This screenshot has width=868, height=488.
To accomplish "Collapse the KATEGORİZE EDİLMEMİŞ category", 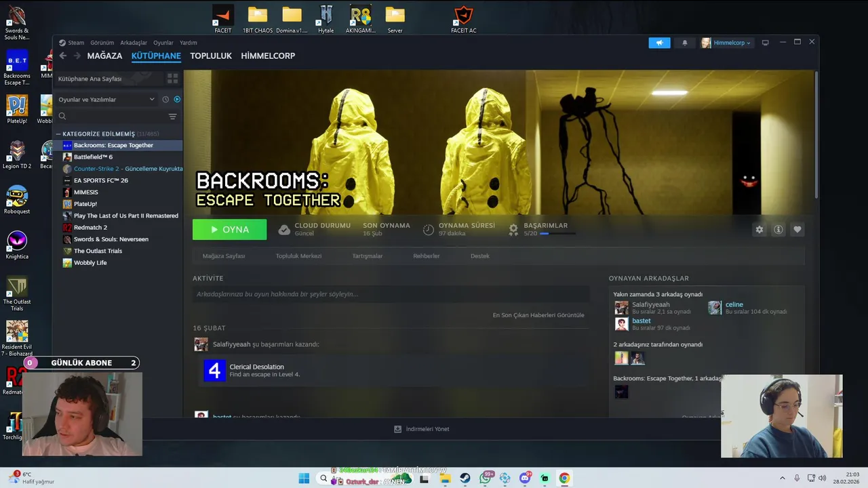I will click(x=59, y=134).
